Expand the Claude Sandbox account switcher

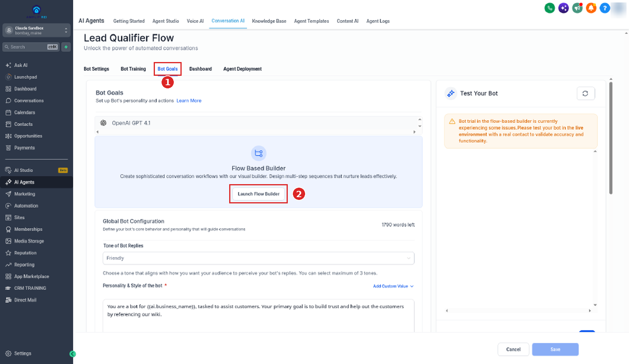pyautogui.click(x=37, y=30)
